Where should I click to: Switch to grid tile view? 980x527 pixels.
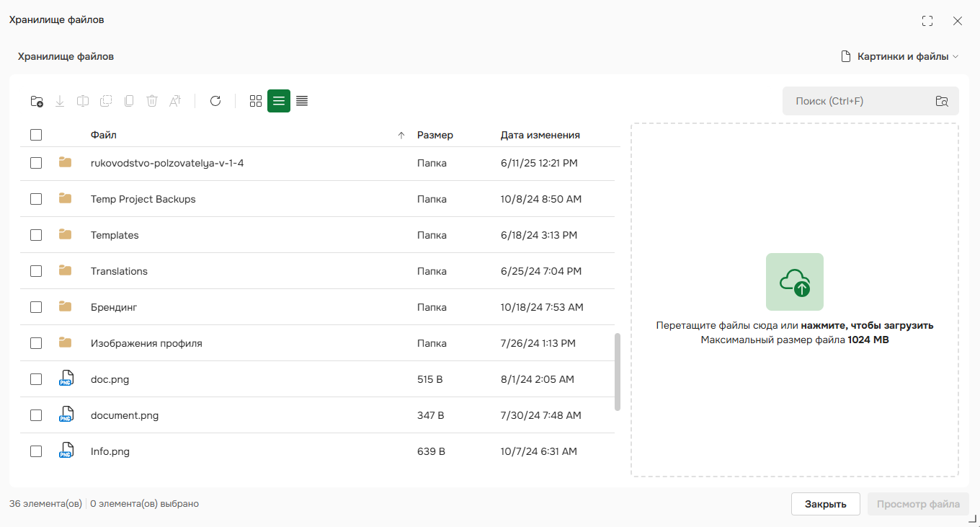tap(255, 101)
